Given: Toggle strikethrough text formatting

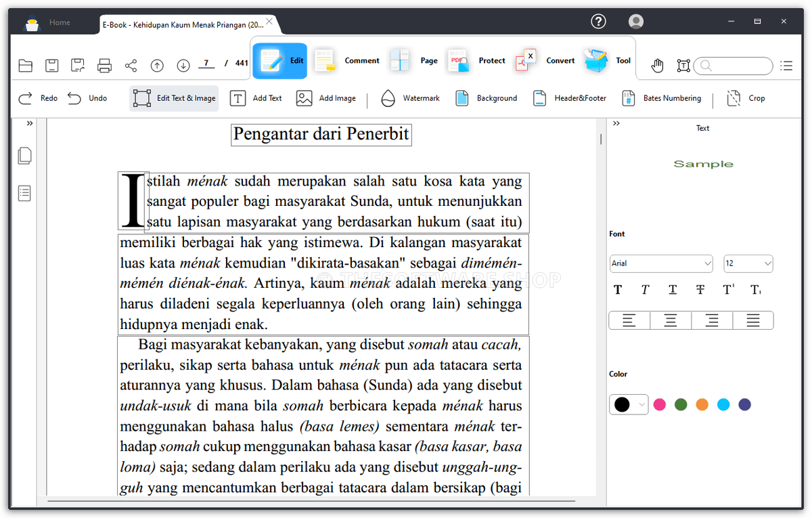Looking at the screenshot, I should [700, 290].
